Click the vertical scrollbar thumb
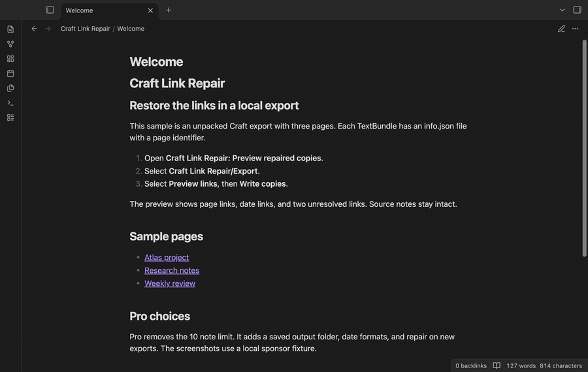This screenshot has width=588, height=372. [584, 148]
